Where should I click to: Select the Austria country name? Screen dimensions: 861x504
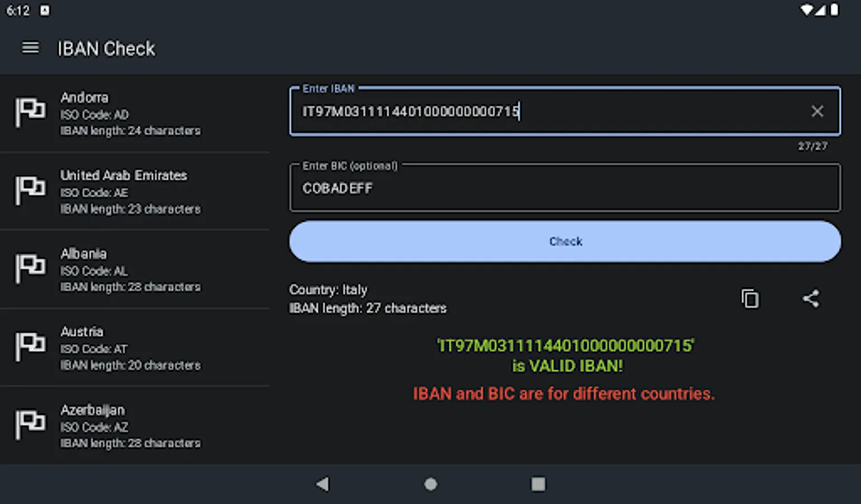82,332
